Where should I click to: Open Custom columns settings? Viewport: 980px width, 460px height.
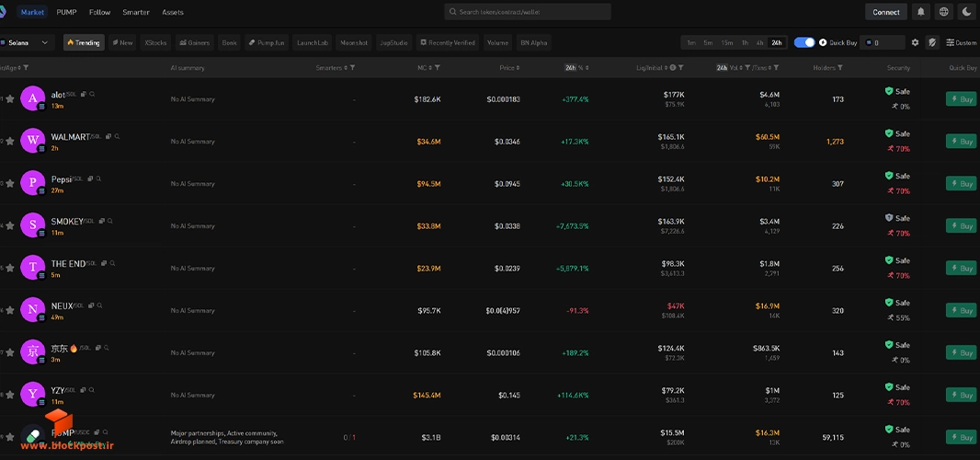pos(962,42)
